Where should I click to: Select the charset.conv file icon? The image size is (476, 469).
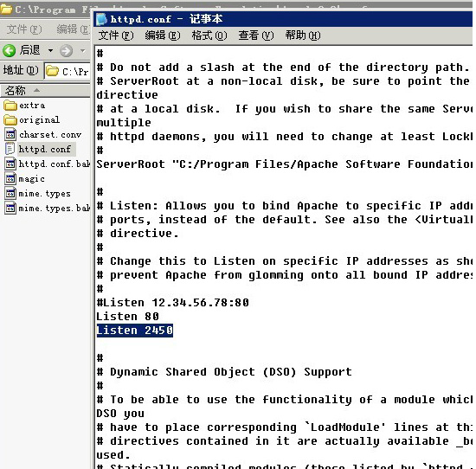coord(10,134)
